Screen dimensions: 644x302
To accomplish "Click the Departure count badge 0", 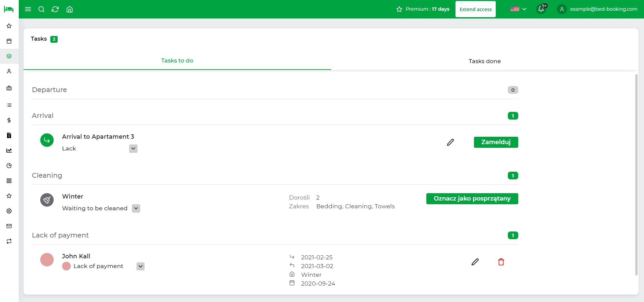I will click(x=513, y=90).
